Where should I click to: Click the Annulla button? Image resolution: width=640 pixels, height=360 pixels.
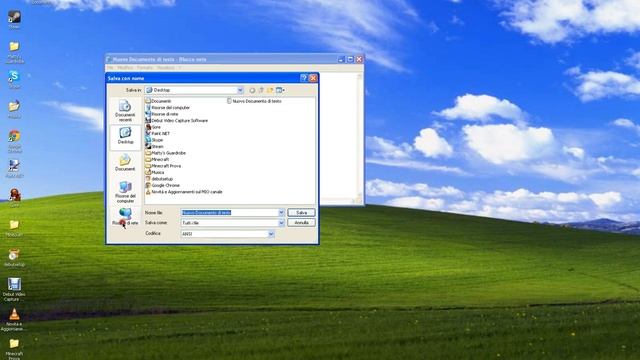click(301, 223)
